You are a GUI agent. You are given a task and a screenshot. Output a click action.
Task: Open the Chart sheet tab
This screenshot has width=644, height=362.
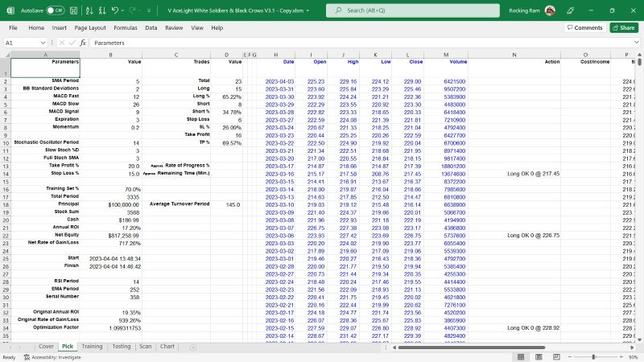pyautogui.click(x=167, y=347)
